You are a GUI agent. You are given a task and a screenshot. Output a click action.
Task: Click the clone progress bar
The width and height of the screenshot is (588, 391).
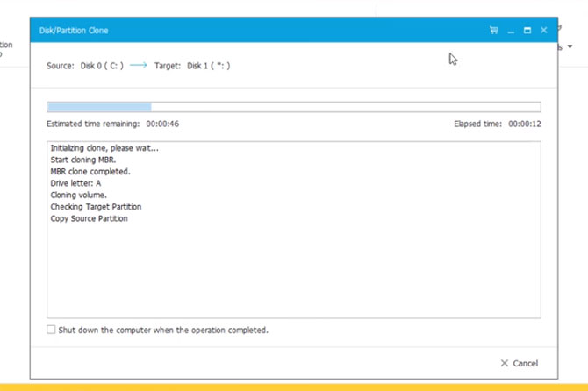293,107
